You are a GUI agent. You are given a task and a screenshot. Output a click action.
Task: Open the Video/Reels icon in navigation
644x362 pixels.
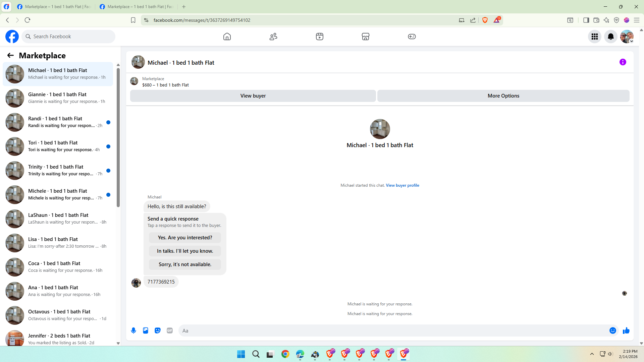320,37
